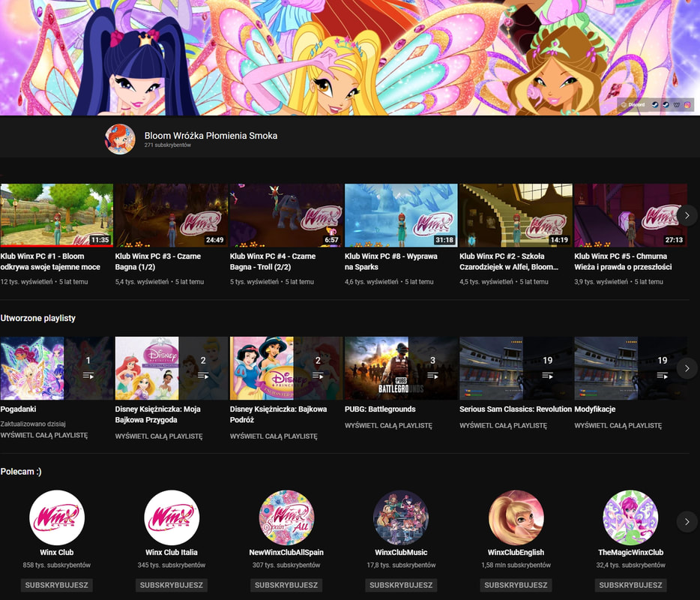
Task: Open 'Serious Sam Classics: Revolution' playlist title
Action: click(516, 409)
